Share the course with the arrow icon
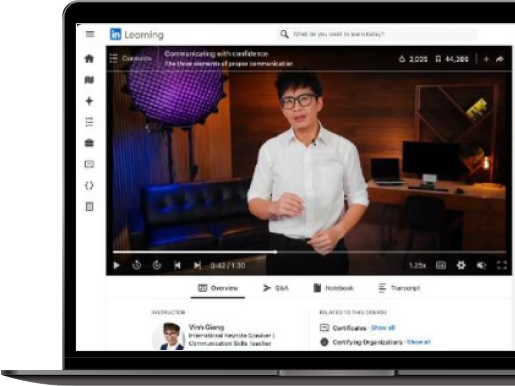 500,59
